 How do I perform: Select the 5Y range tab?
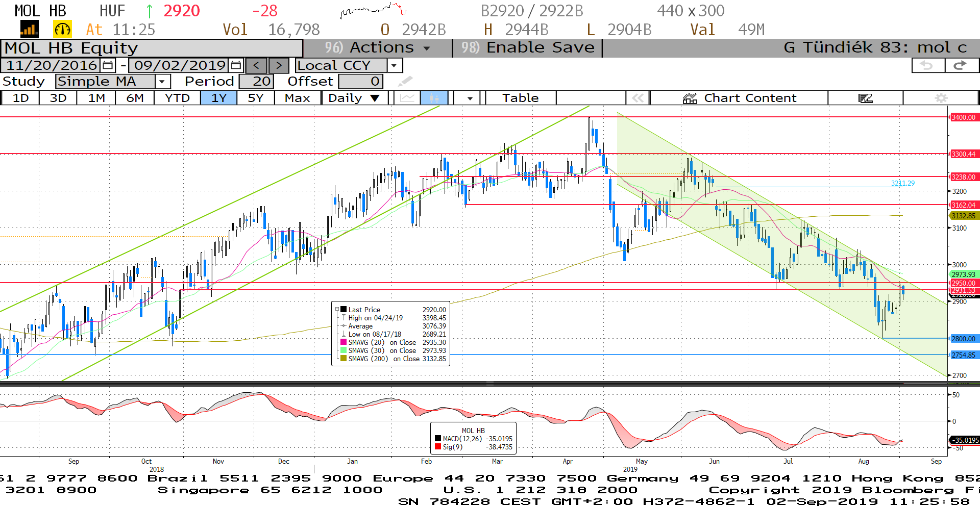pos(256,98)
